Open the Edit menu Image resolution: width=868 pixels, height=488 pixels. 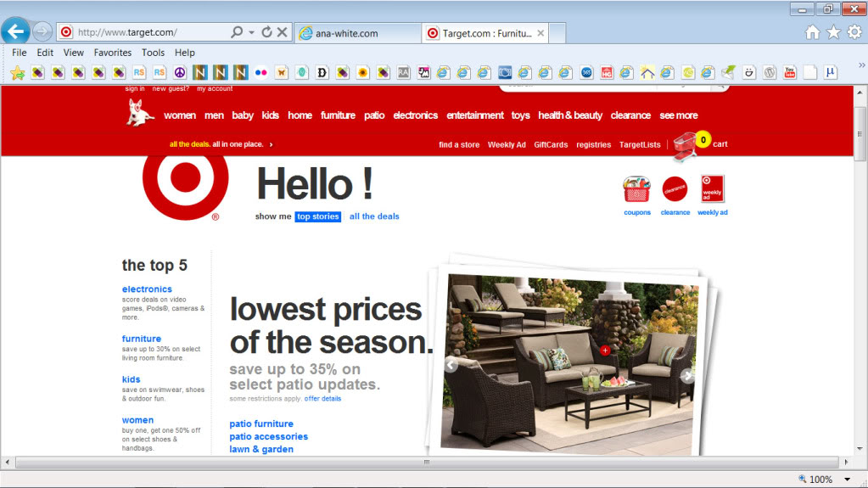point(45,53)
